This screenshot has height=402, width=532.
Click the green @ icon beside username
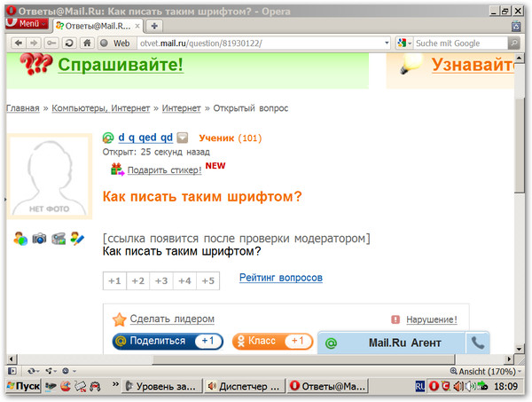pos(108,138)
